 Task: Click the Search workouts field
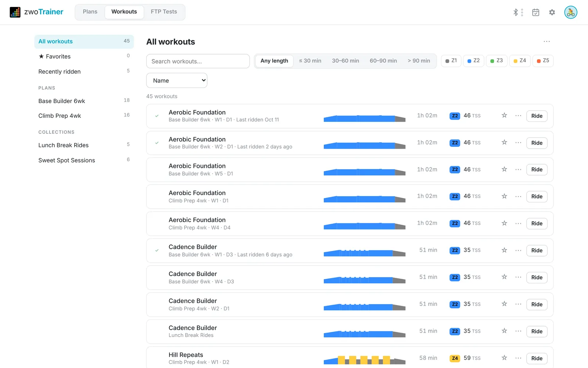(198, 61)
